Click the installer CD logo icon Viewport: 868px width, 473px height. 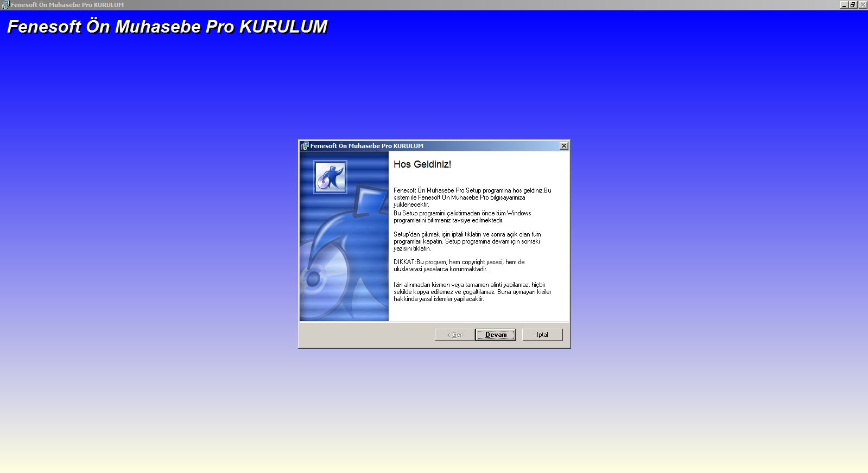pos(331,177)
